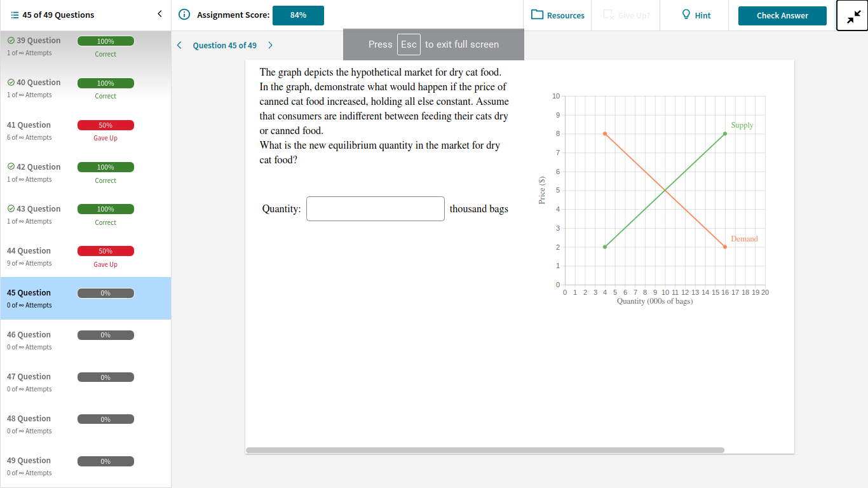Viewport: 868px width, 488px height.
Task: Exit full screen via the corner icon
Action: coord(851,15)
